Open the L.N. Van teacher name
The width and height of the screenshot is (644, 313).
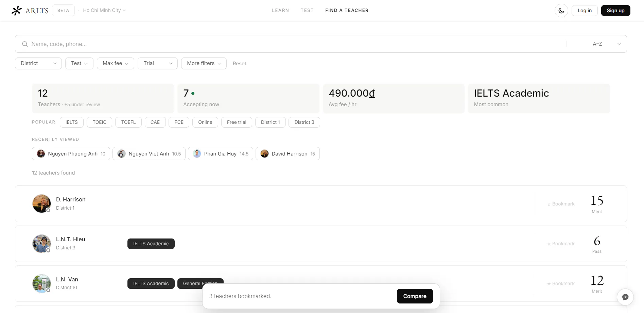67,279
